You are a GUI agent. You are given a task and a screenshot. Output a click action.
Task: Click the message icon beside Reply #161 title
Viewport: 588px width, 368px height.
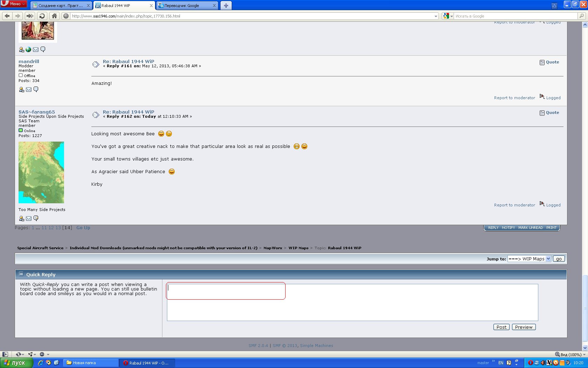tap(96, 64)
